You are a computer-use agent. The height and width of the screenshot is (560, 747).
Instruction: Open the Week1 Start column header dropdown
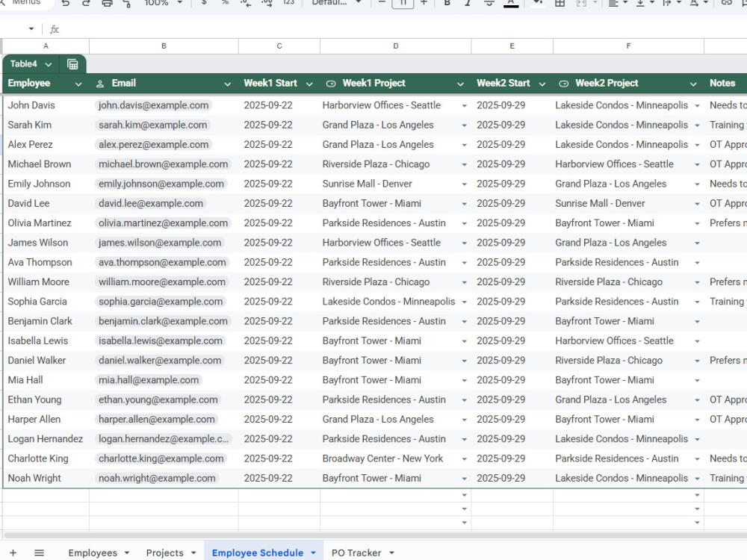coord(309,84)
